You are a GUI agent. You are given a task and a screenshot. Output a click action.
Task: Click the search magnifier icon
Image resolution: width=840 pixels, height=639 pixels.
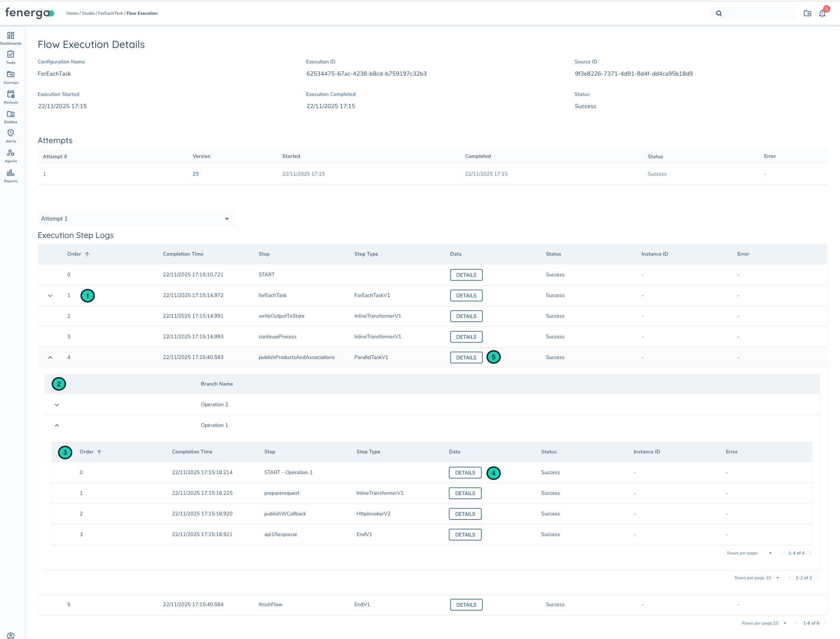point(719,13)
